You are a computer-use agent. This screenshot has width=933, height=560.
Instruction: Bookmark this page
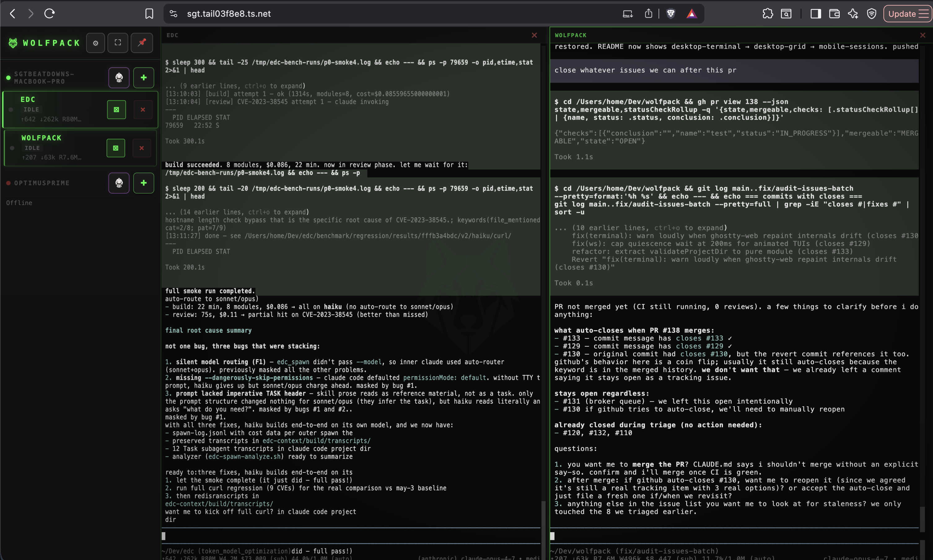pos(149,14)
